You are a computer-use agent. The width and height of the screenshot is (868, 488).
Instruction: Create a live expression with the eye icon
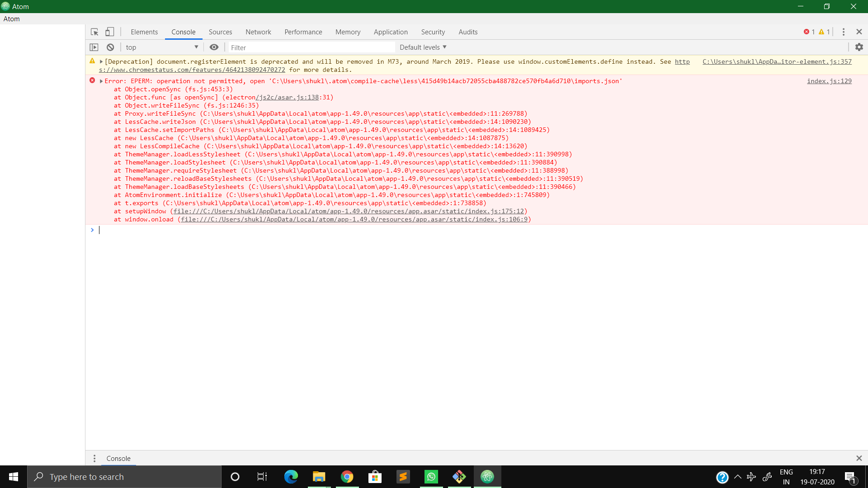[x=214, y=47]
